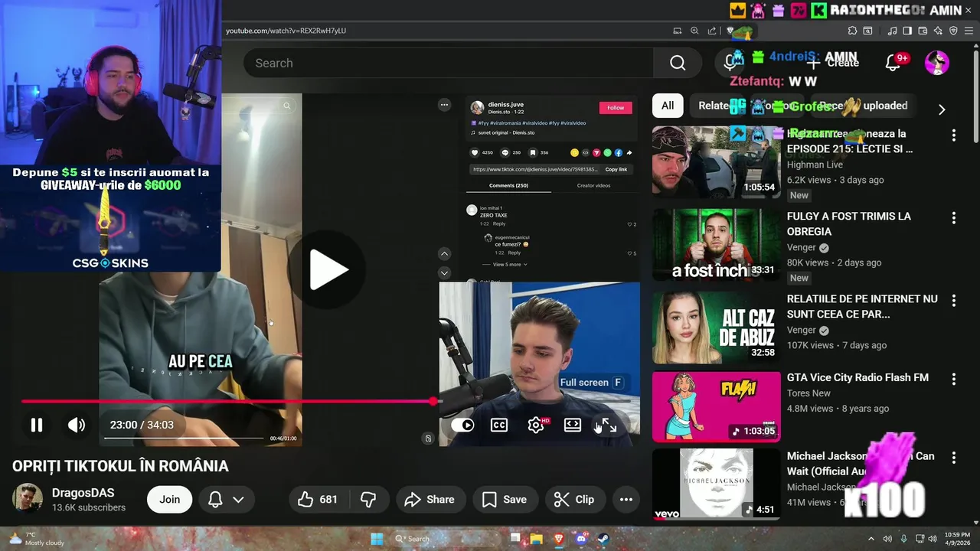The width and height of the screenshot is (980, 551).
Task: Open browser extensions puzzle icon
Action: pos(852,31)
